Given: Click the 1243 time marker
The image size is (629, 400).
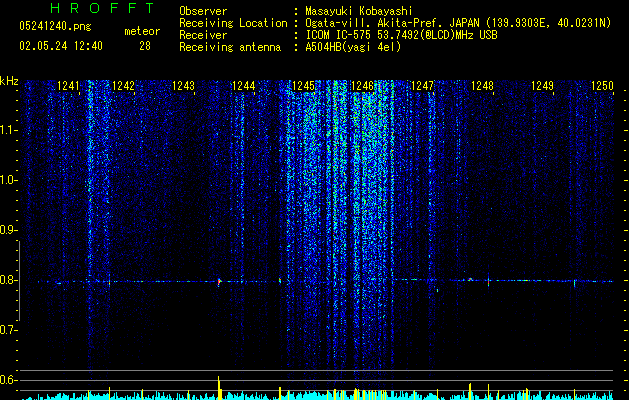Looking at the screenshot, I should (x=183, y=86).
